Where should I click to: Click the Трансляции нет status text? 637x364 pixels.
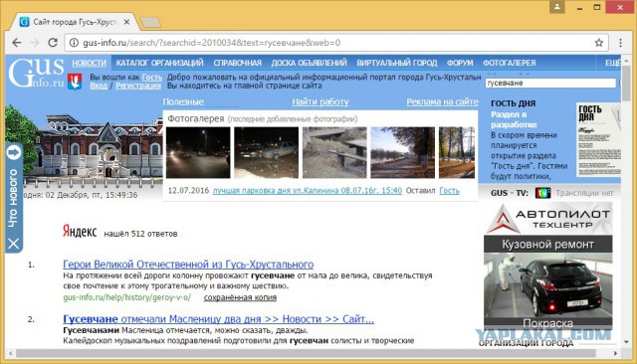click(584, 193)
